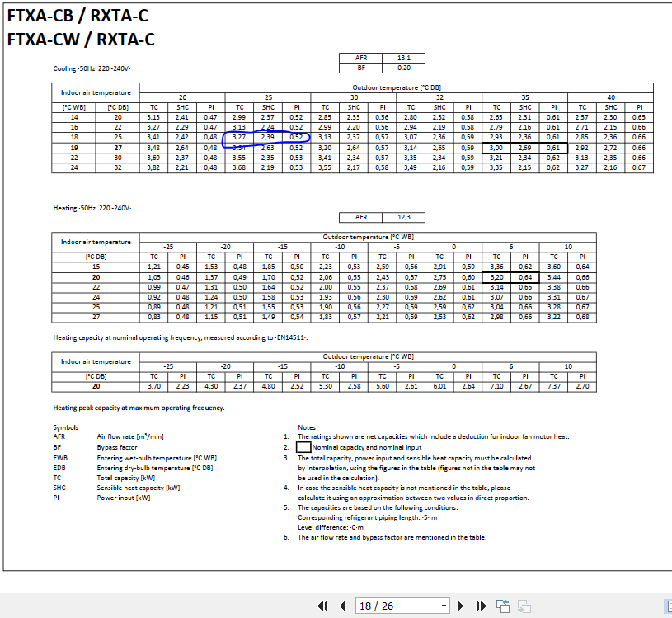Click the greyed-out next view icon
The width and height of the screenshot is (672, 618).
(524, 606)
